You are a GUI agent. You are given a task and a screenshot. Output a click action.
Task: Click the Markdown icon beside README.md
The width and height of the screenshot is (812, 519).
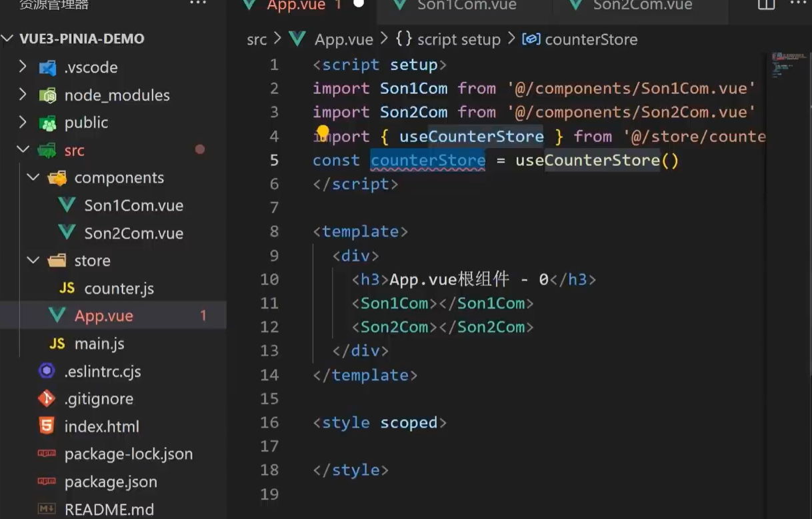coord(45,509)
